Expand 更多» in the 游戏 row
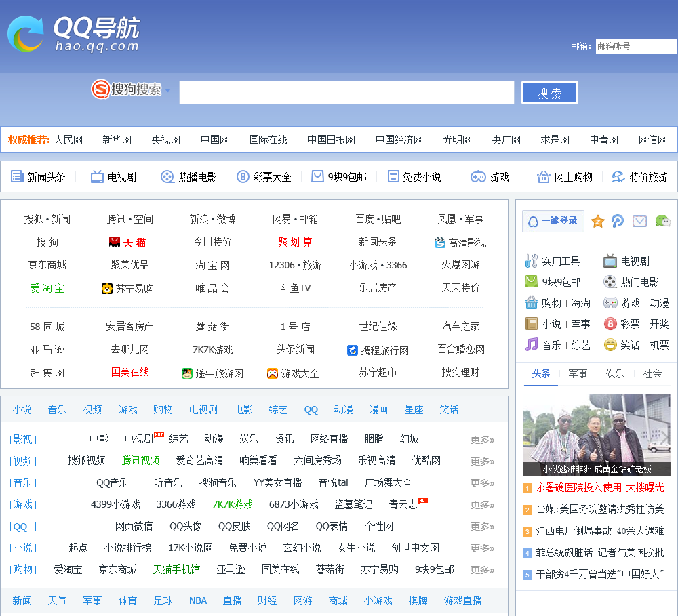The width and height of the screenshot is (678, 616). (482, 504)
